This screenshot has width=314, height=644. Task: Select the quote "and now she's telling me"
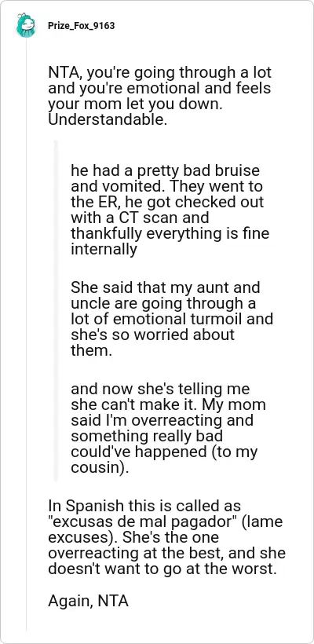point(160,388)
